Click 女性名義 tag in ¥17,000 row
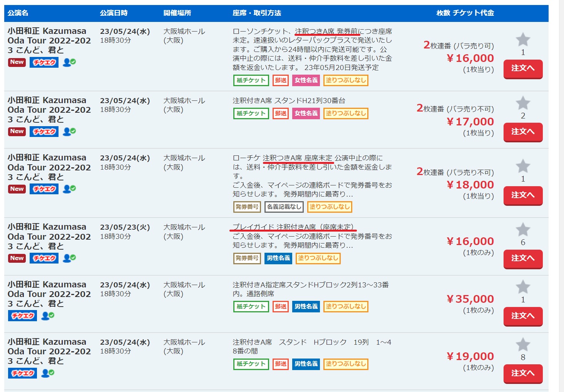The height and width of the screenshot is (392, 564). point(306,113)
